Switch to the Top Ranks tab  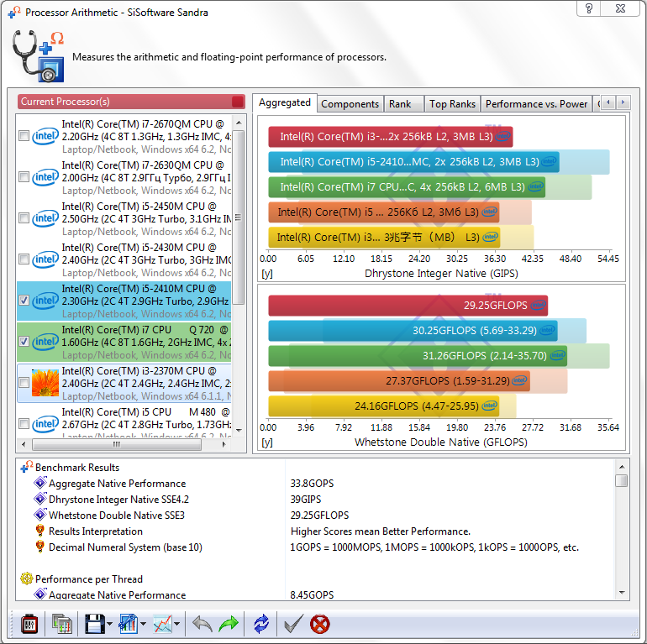point(452,104)
